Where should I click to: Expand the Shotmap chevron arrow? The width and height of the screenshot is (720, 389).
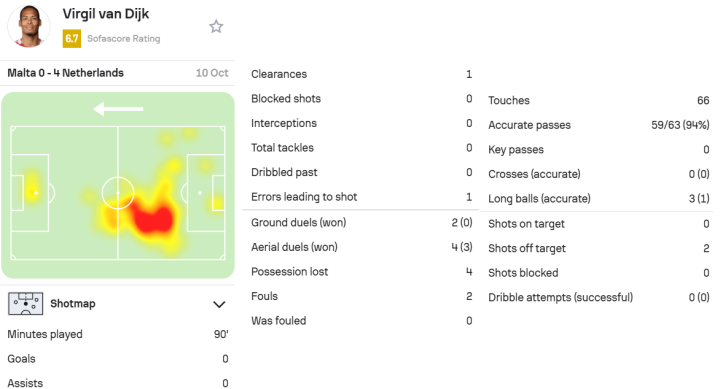coord(219,304)
